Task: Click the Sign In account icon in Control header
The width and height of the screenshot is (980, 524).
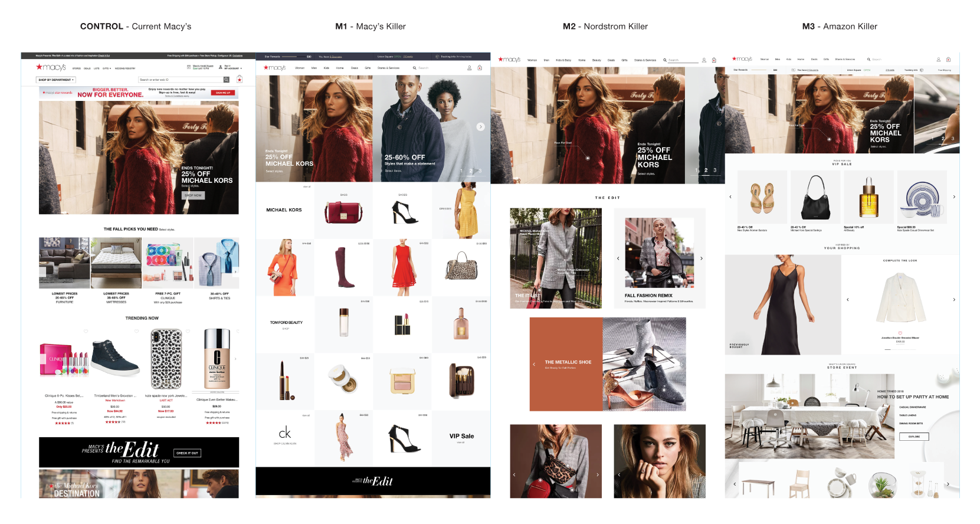Action: tap(221, 67)
